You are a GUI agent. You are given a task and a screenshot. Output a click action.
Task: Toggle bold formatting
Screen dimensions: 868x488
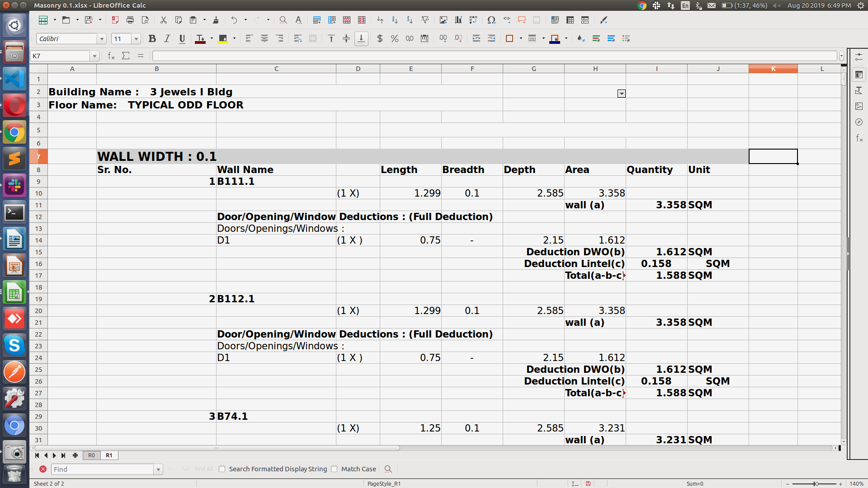point(152,38)
